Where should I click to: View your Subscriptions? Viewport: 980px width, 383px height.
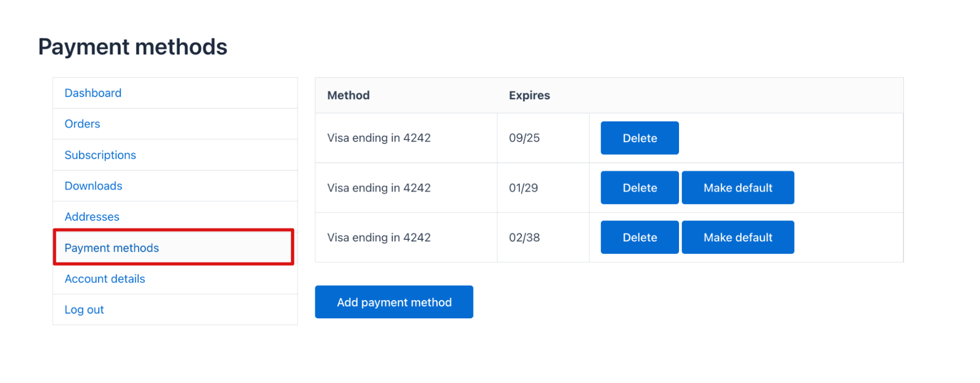pos(100,155)
